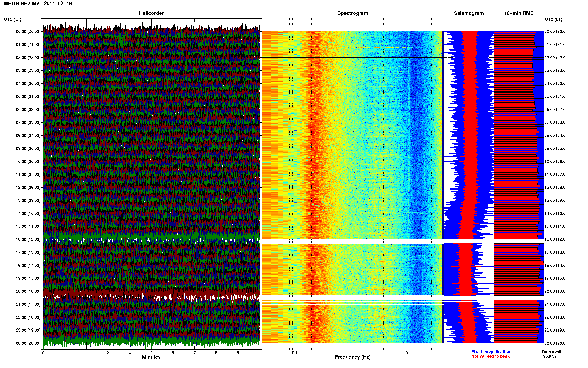The image size is (588, 368).
Task: Click the minute tick label '9' on Helicorder
Action: click(x=238, y=353)
